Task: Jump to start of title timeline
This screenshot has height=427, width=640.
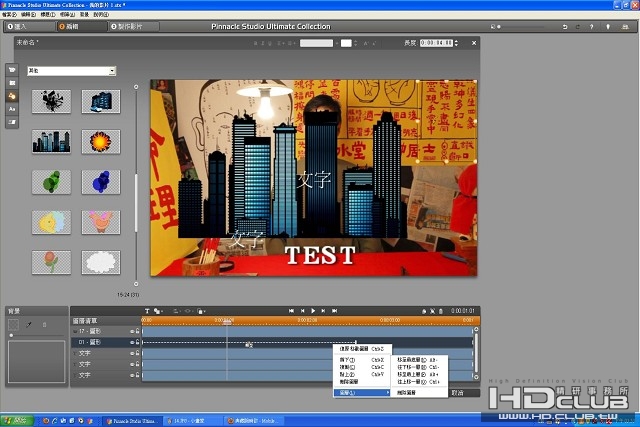Action: (x=291, y=311)
